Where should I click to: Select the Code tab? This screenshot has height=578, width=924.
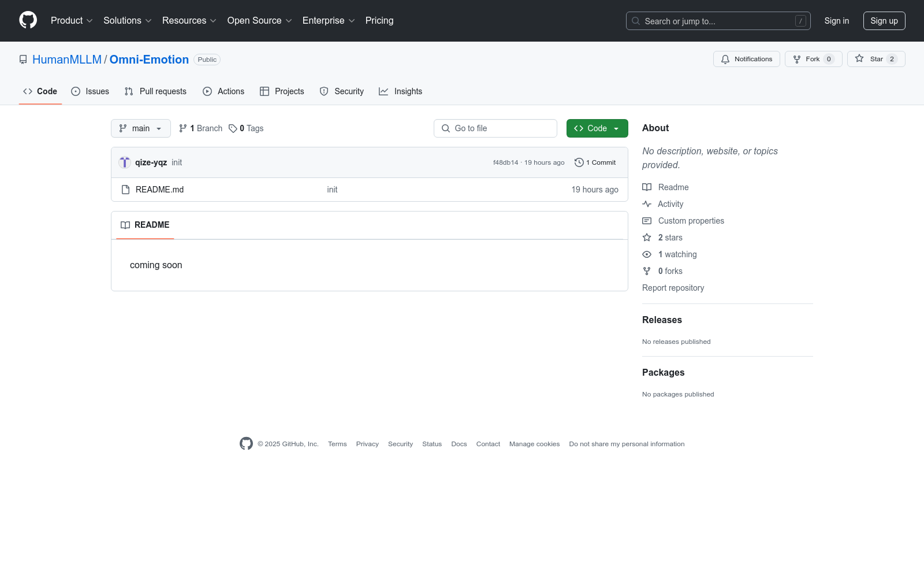point(40,91)
